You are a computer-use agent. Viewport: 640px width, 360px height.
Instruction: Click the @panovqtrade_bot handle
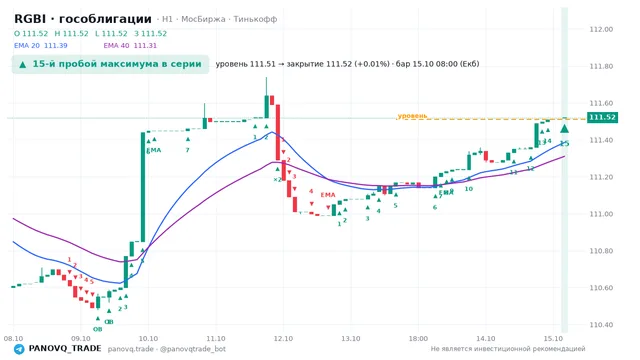tap(193, 349)
